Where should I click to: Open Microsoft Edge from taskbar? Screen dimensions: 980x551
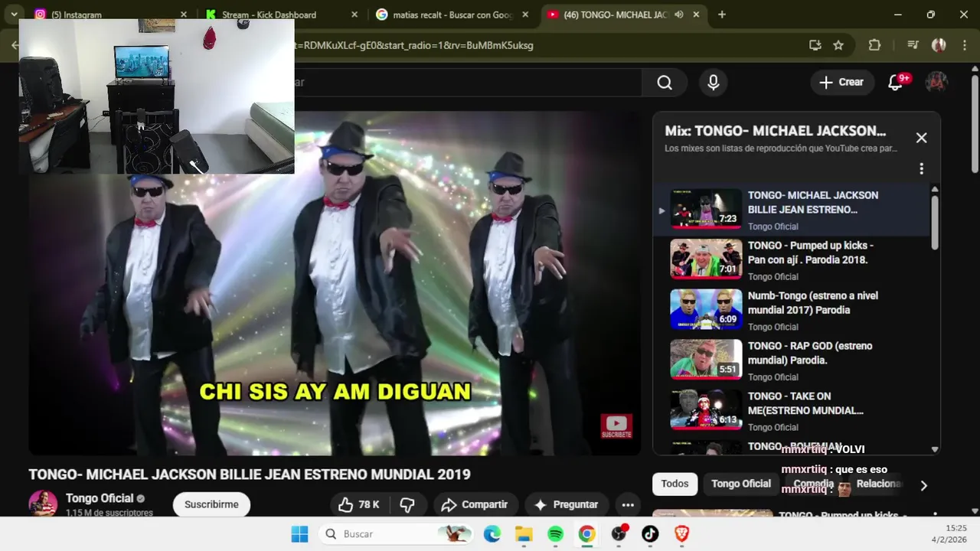pyautogui.click(x=492, y=534)
